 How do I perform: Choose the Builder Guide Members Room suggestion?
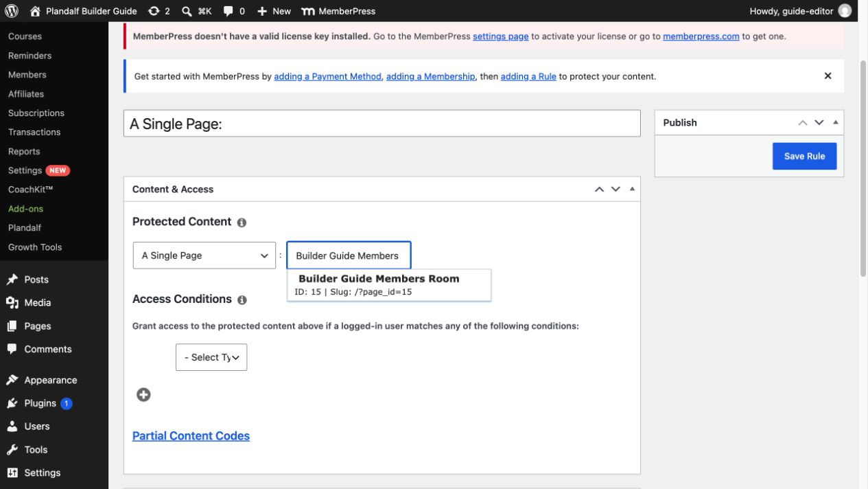tap(389, 285)
